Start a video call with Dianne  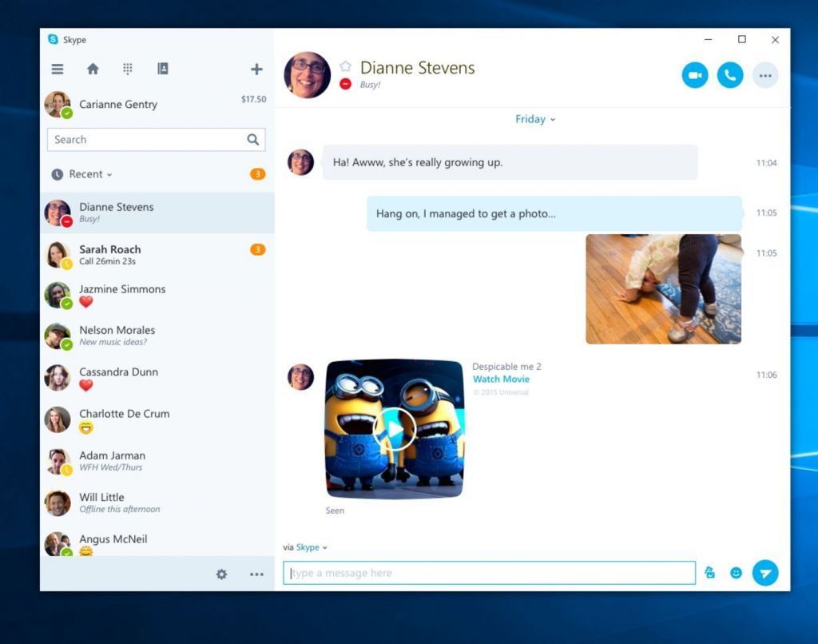tap(695, 75)
